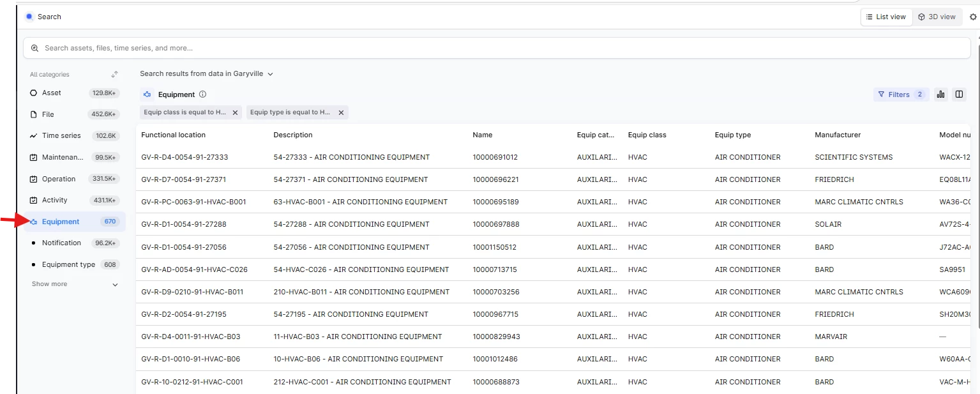Switch to List view
This screenshot has width=980, height=394.
click(886, 17)
